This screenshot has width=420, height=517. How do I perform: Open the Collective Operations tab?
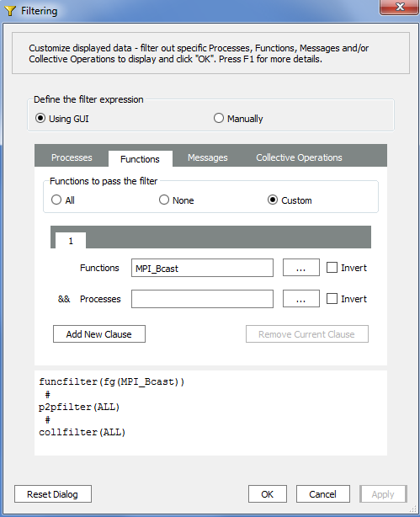[x=300, y=157]
